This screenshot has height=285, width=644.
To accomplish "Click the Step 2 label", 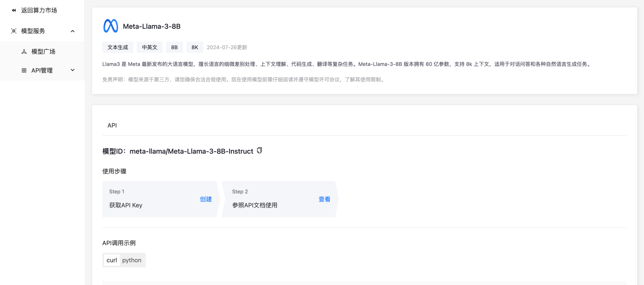I will [240, 191].
